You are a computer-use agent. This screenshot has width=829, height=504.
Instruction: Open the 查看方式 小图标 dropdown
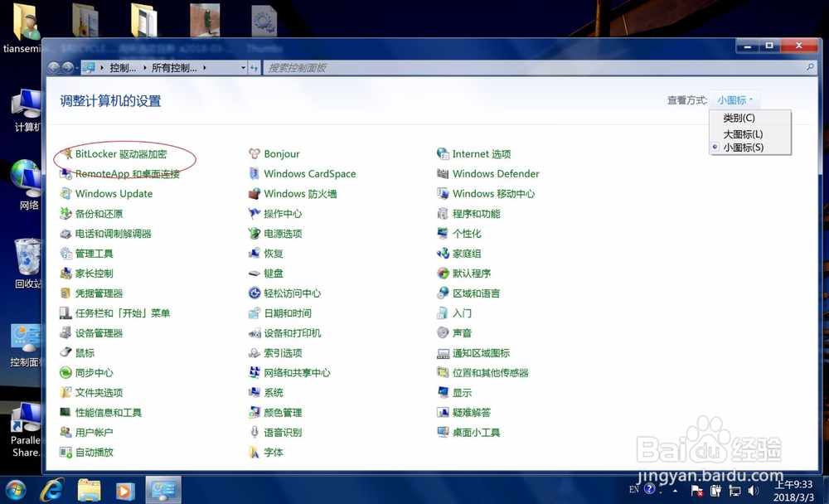[734, 100]
